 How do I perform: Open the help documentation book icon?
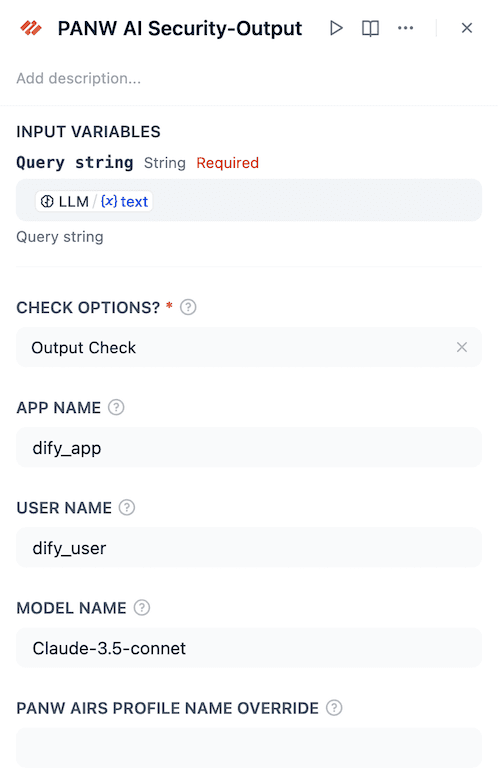[x=370, y=28]
